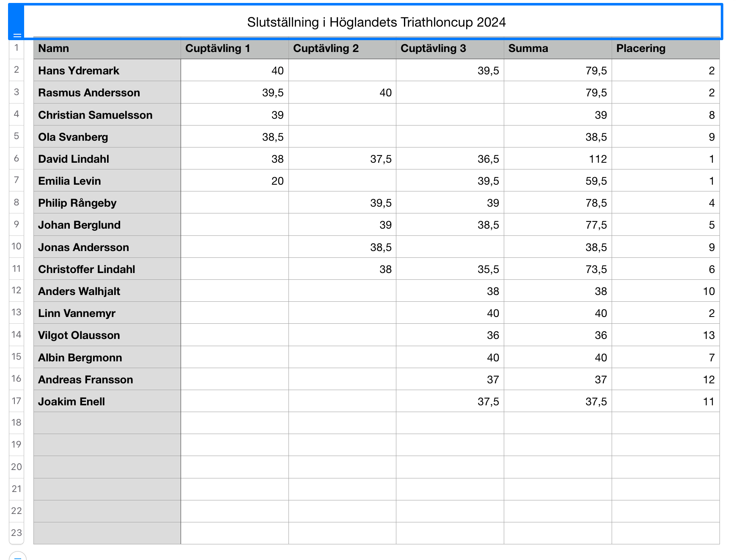Screen dimensions: 736x560
Task: Select the table title text
Action: (x=376, y=22)
